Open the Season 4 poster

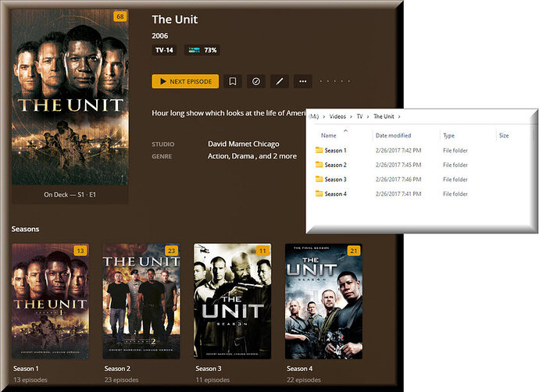pyautogui.click(x=324, y=301)
